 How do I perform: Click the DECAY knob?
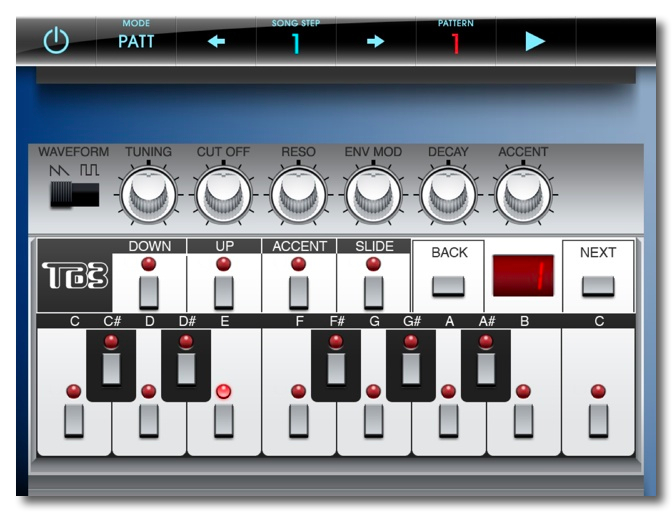pyautogui.click(x=448, y=195)
